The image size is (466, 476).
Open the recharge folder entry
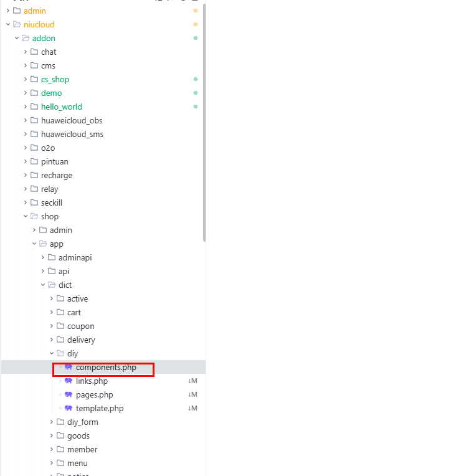coord(57,176)
